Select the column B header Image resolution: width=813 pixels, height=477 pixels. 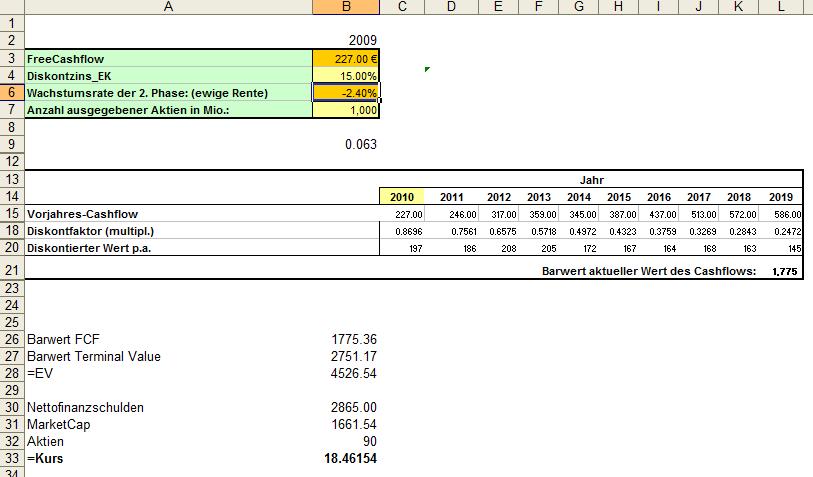tap(346, 7)
